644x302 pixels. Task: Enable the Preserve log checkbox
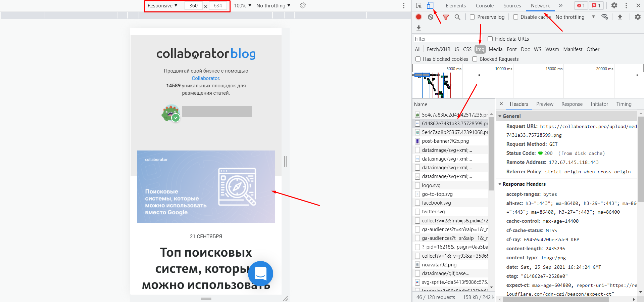click(x=473, y=17)
